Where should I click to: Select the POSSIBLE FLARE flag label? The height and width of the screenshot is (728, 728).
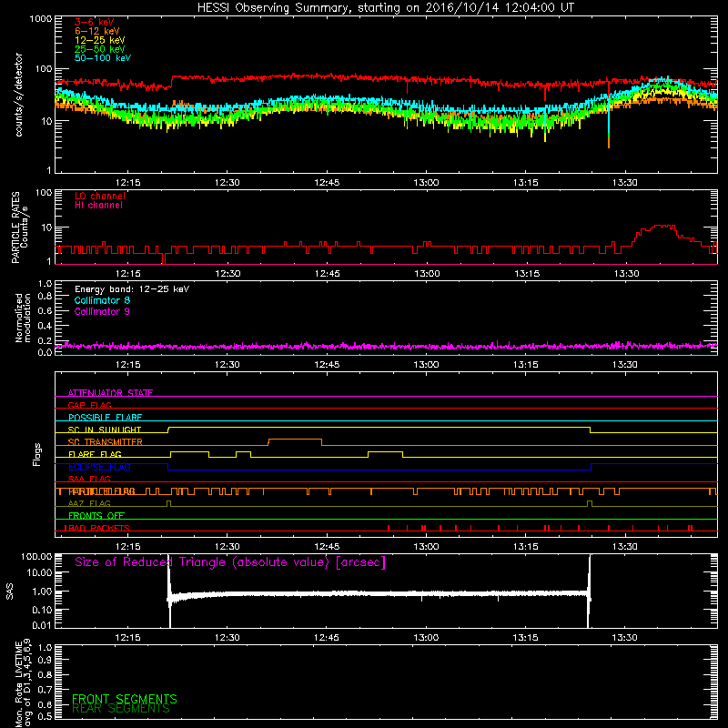[x=105, y=418]
